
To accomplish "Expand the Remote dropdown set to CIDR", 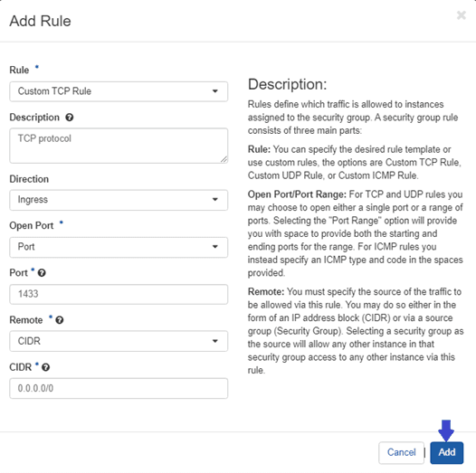I will 119,341.
